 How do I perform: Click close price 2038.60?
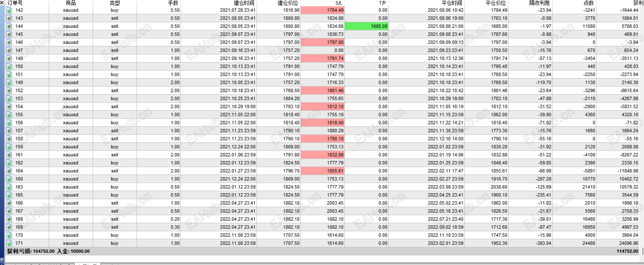click(499, 187)
